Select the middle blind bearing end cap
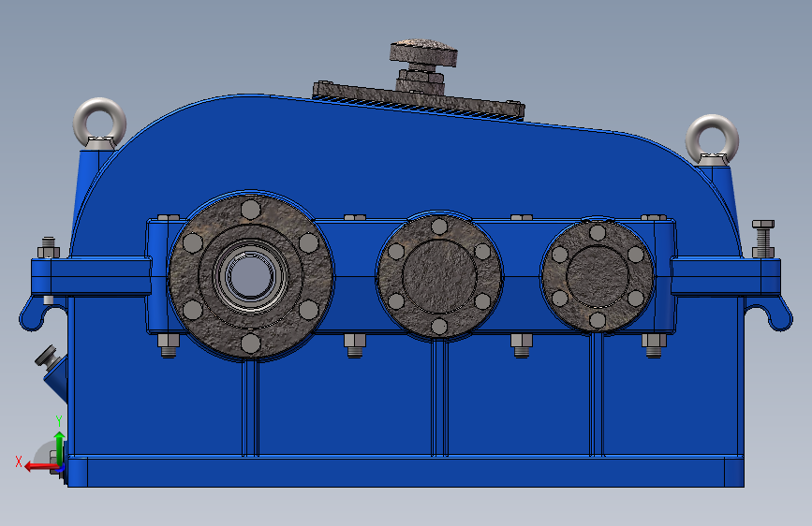Image resolution: width=812 pixels, height=526 pixels. (439, 276)
